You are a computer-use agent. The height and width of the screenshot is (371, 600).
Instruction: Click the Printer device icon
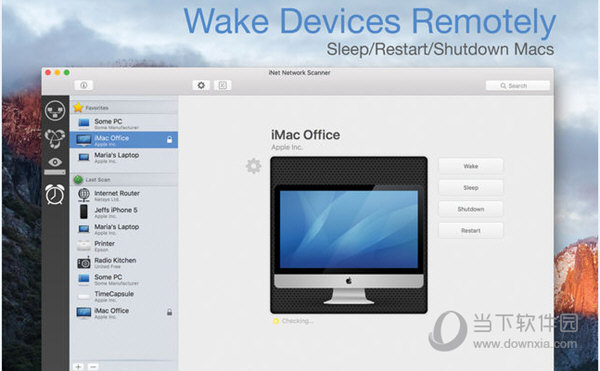click(x=84, y=246)
